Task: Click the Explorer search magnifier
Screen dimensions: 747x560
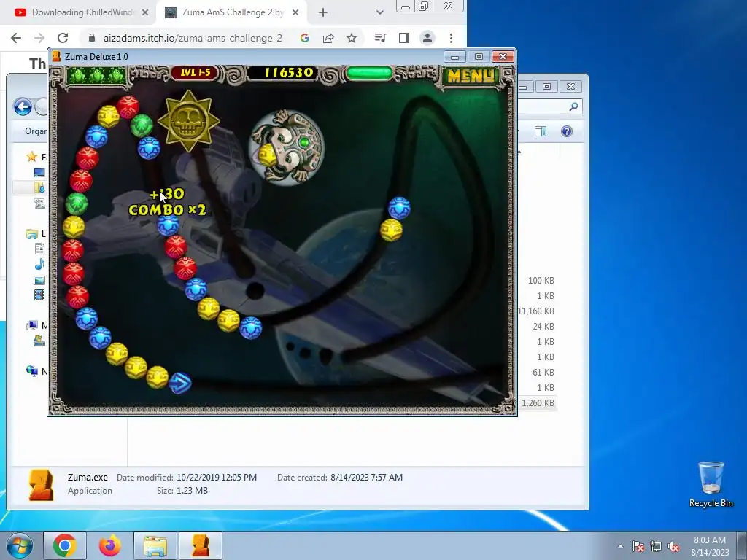Action: [573, 106]
